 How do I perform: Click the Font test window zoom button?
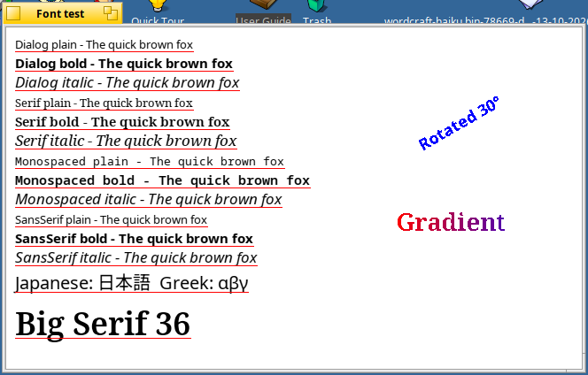point(111,13)
